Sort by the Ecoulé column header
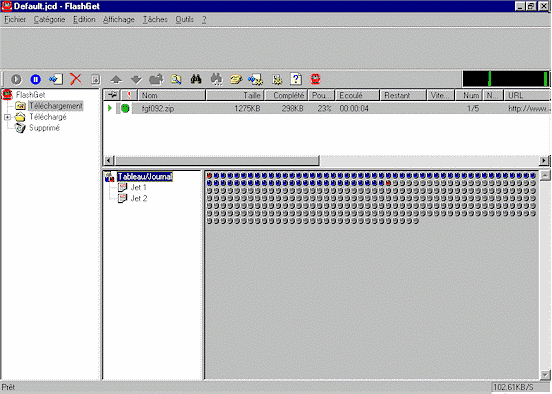The width and height of the screenshot is (552, 394). tap(357, 95)
